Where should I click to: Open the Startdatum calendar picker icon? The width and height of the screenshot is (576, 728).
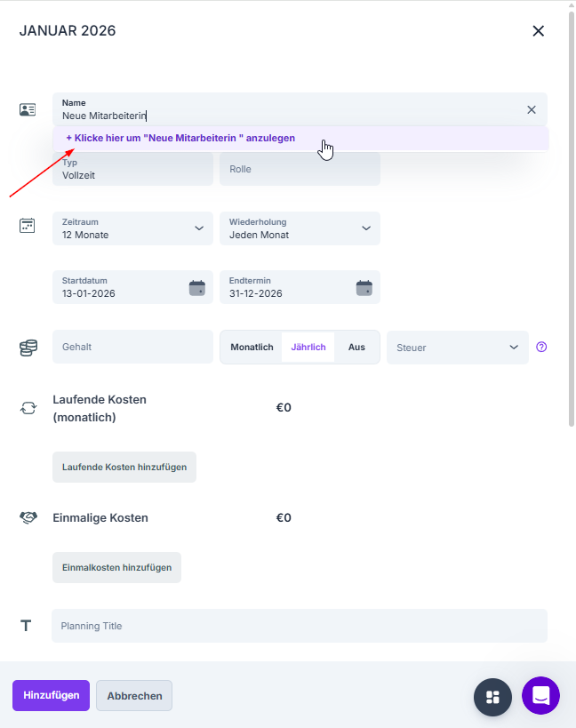197,287
